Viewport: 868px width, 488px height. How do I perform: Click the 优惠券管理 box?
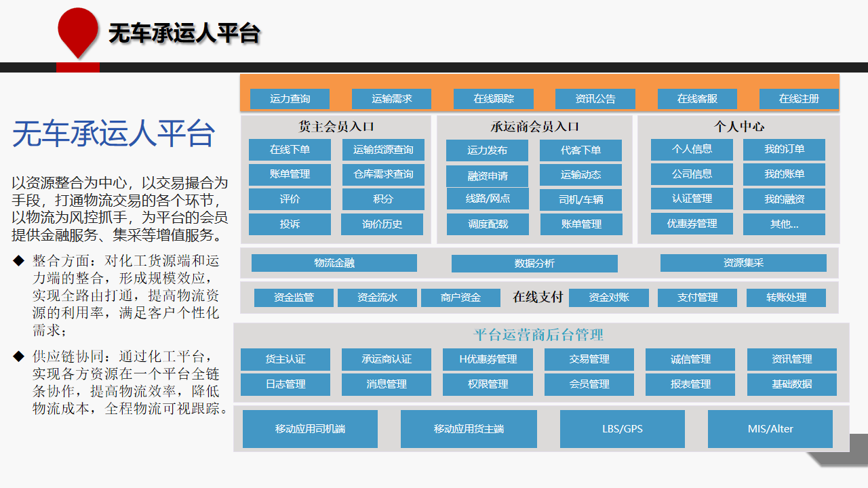(692, 224)
